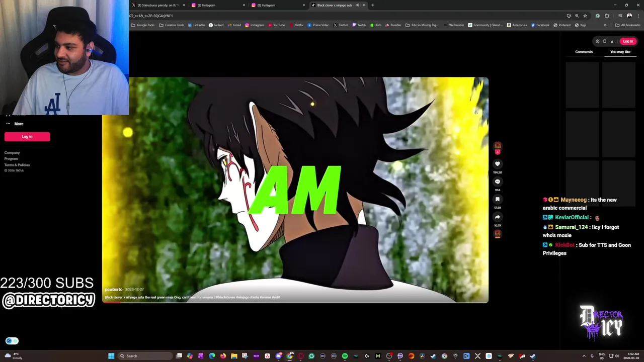Open the Company footer link
Viewport: 644px width, 362px height.
tap(12, 153)
